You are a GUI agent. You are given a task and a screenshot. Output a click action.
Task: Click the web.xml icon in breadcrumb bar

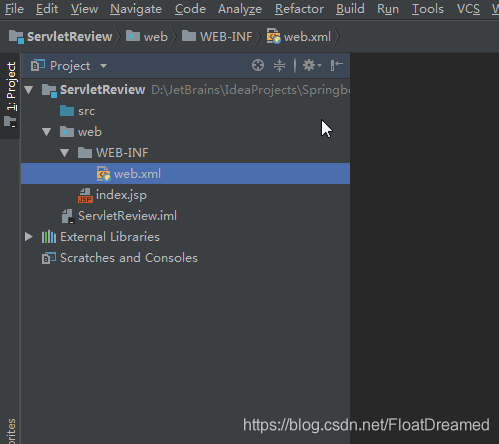coord(273,36)
